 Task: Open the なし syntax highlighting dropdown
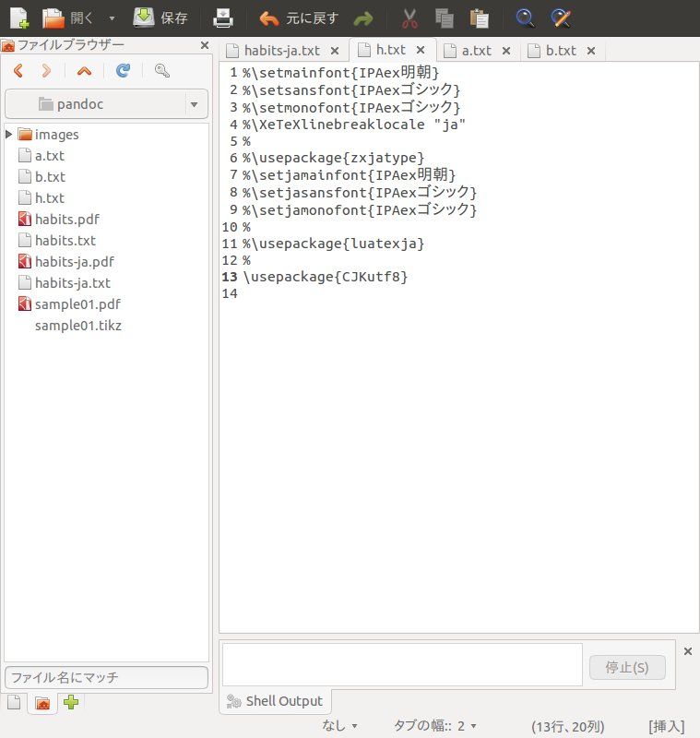coord(339,726)
